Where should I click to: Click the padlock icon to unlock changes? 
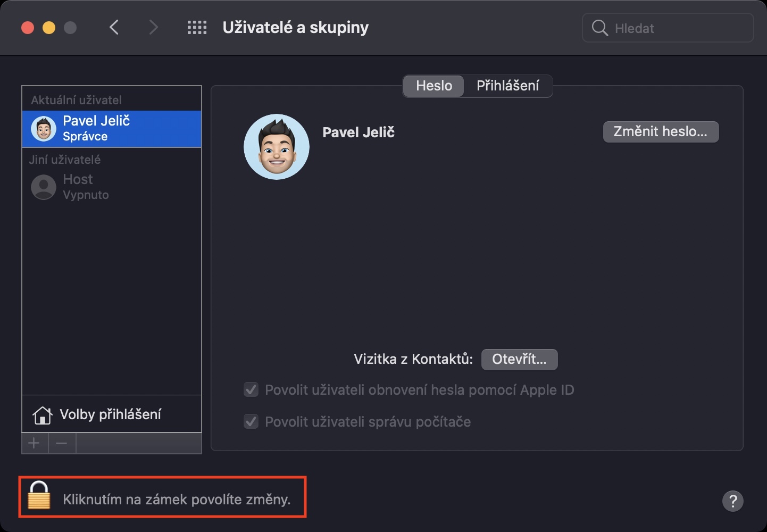pyautogui.click(x=39, y=496)
